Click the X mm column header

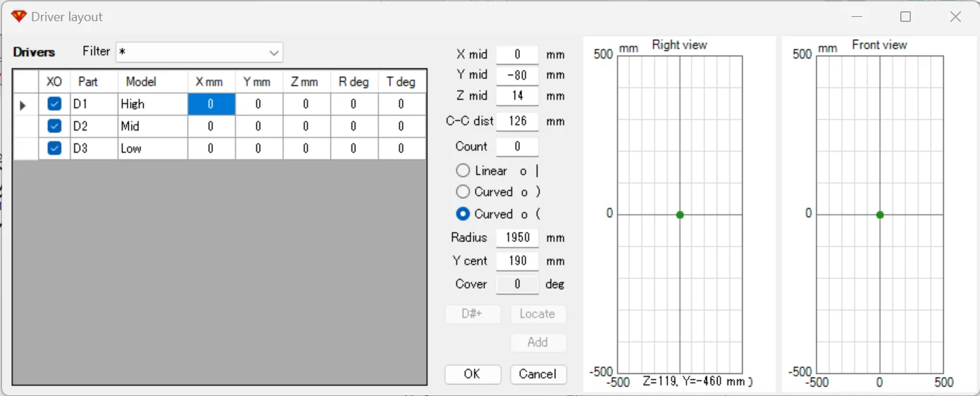(210, 82)
